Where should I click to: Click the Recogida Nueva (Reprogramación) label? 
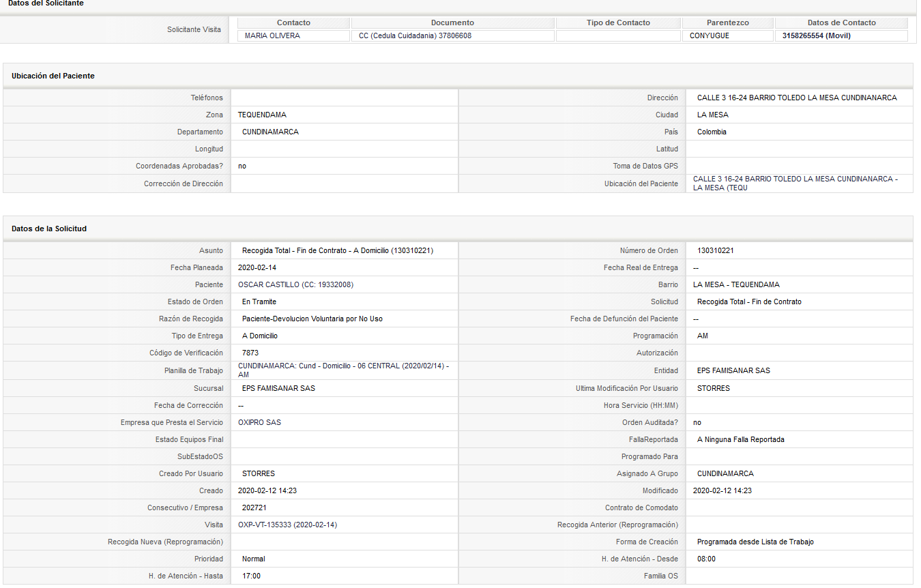pyautogui.click(x=165, y=542)
